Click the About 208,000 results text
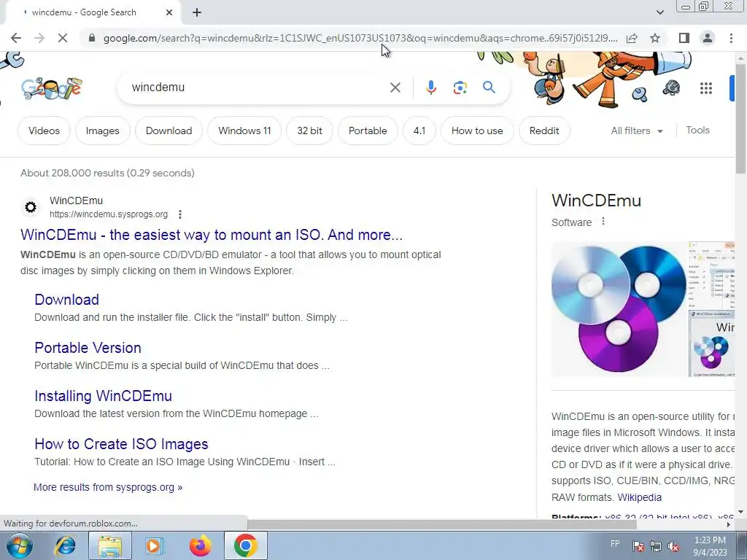This screenshot has width=747, height=560. [x=108, y=173]
